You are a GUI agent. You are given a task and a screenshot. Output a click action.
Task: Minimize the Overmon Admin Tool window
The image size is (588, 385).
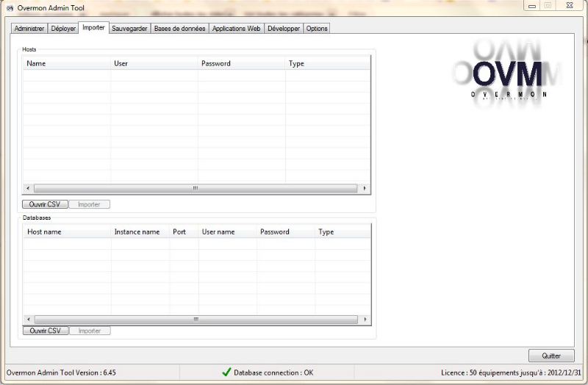(x=531, y=6)
